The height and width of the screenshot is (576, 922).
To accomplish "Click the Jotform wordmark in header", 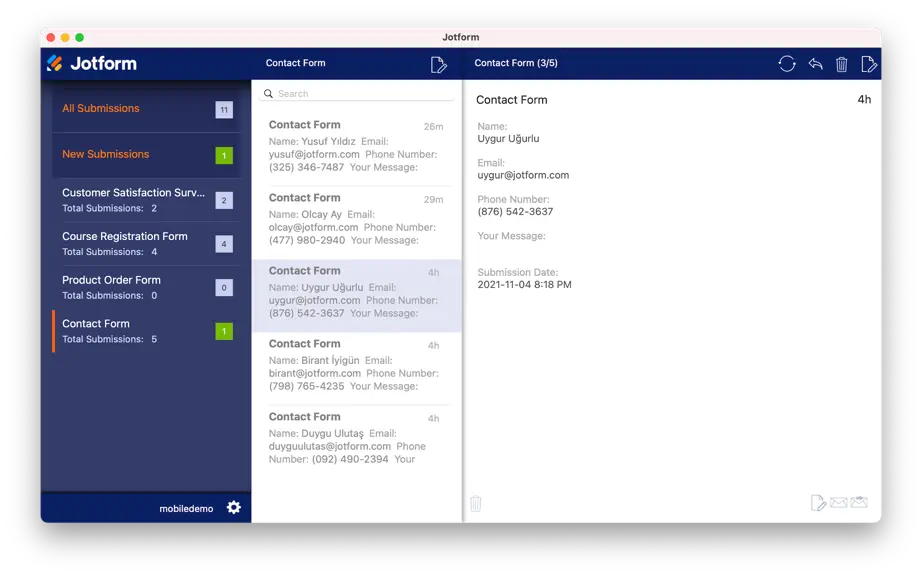I will [103, 63].
